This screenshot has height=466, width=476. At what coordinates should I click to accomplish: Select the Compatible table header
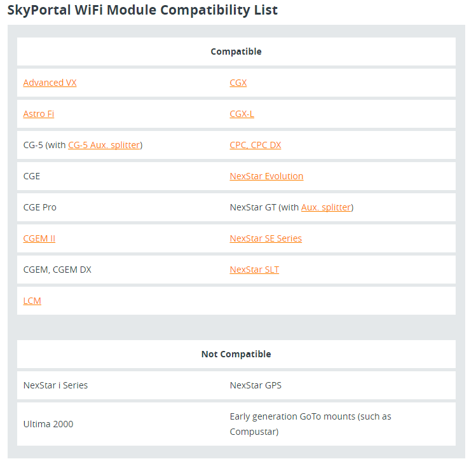(x=236, y=51)
